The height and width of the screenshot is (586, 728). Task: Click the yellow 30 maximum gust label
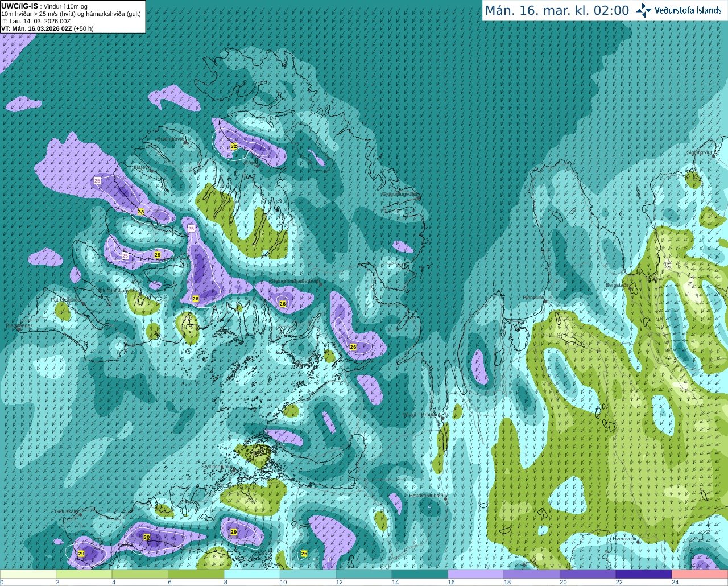point(147,537)
